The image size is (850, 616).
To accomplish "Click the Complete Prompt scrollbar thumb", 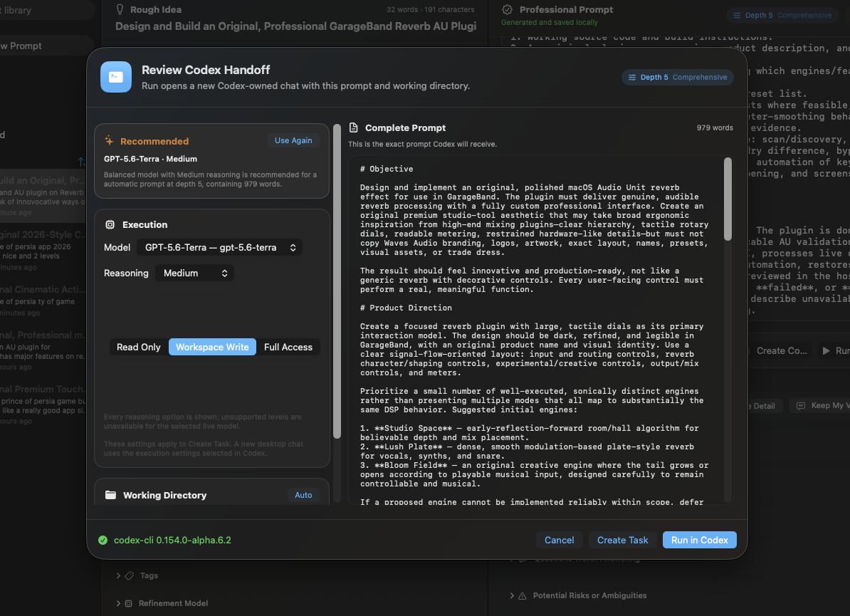I will tap(728, 199).
